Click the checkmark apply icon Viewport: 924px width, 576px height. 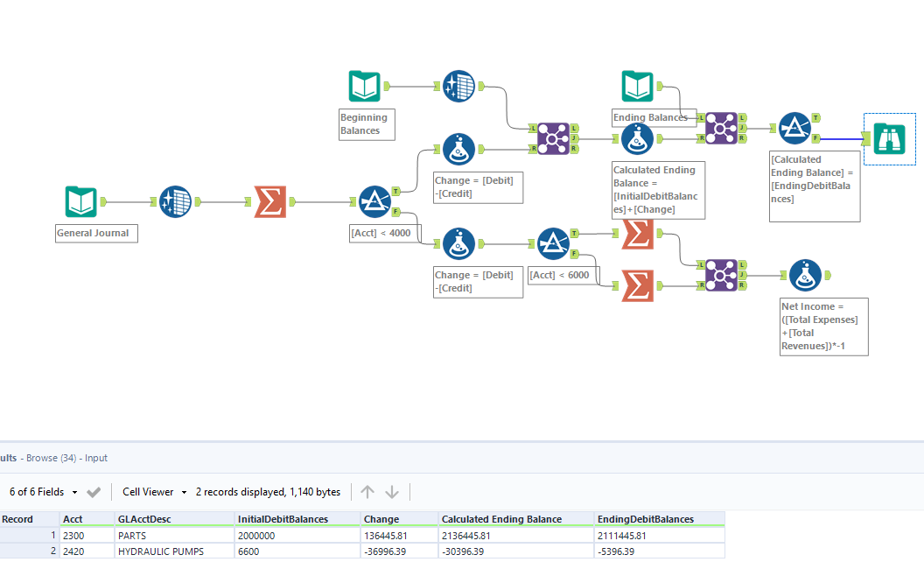click(x=94, y=492)
